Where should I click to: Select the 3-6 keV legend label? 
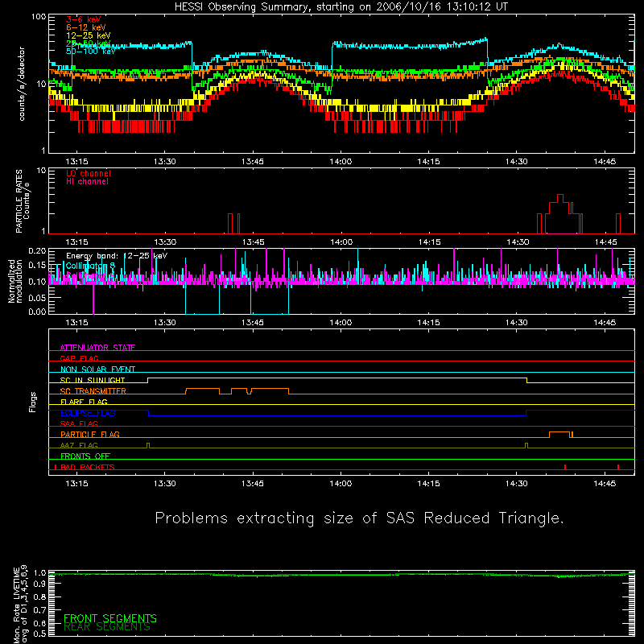(x=84, y=19)
